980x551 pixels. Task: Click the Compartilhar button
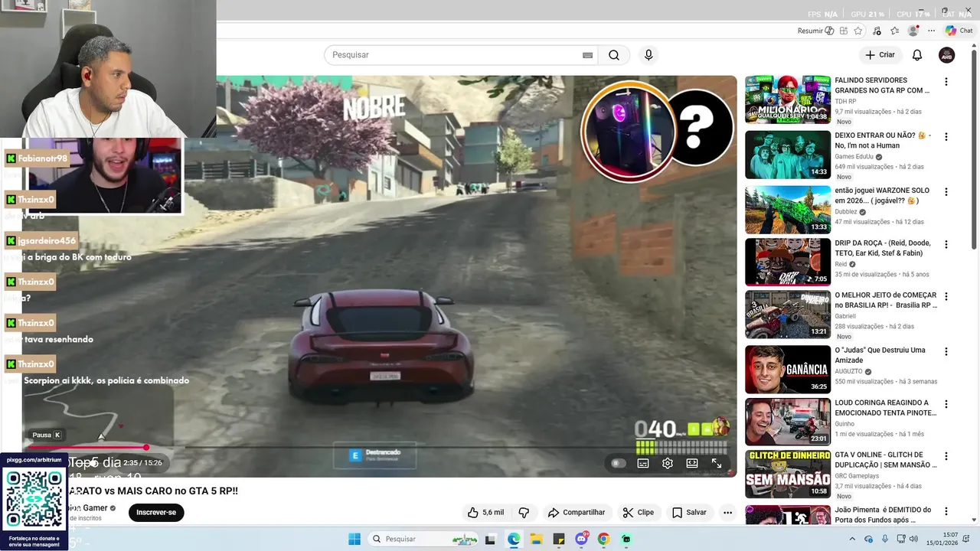[577, 513]
